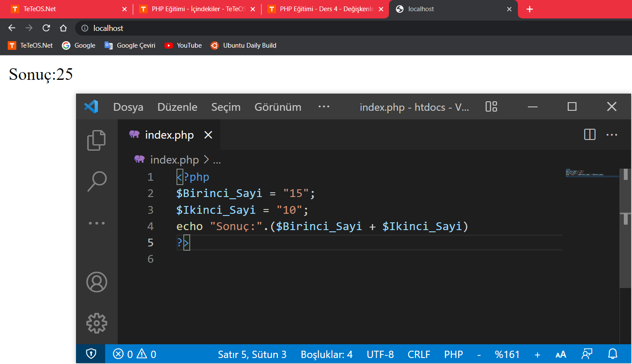Viewport: 632px width, 364px height.
Task: Open the Manage gear icon
Action: point(97,323)
